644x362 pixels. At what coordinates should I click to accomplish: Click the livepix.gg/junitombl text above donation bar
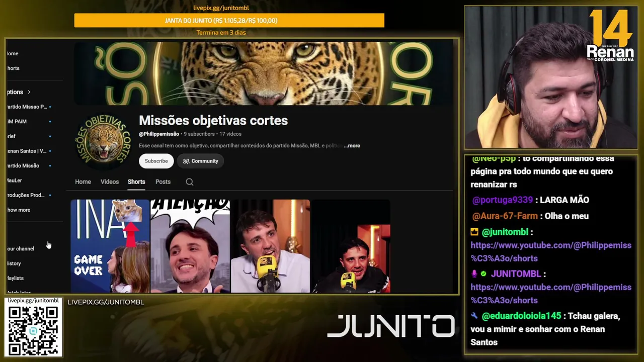(x=221, y=8)
